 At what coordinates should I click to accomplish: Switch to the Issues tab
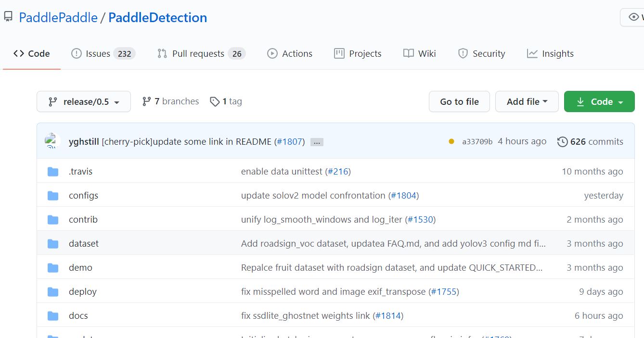coord(103,53)
